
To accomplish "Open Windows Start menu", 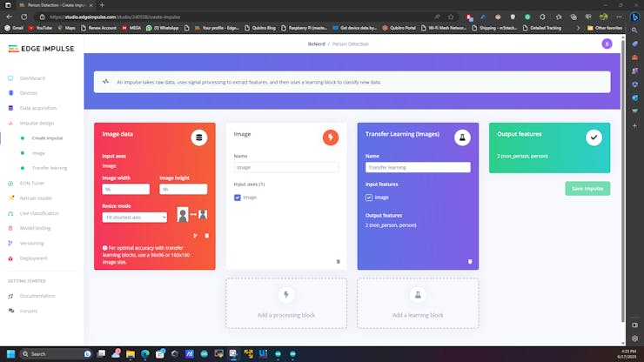I will 10,354.
